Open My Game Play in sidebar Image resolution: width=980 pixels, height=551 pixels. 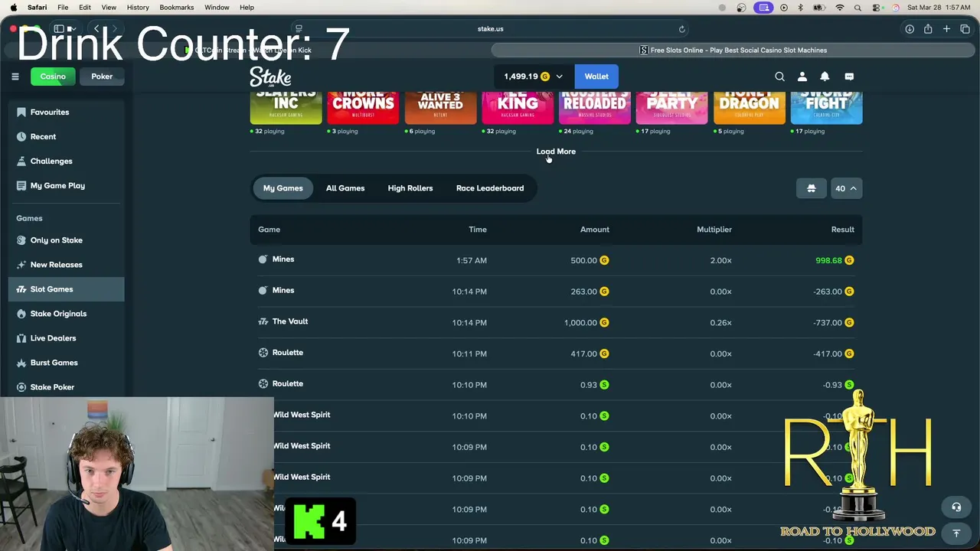click(x=67, y=185)
